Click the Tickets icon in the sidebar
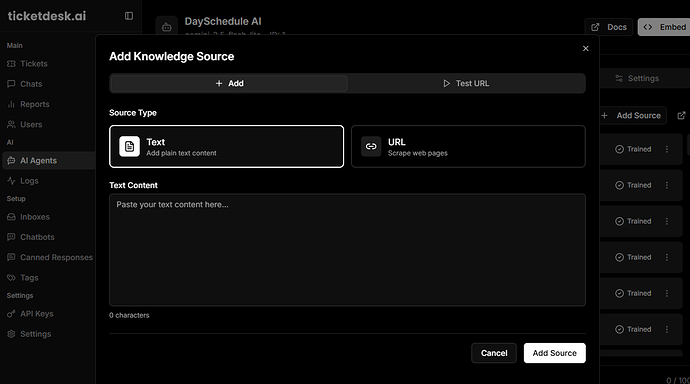The image size is (690, 384). point(11,64)
